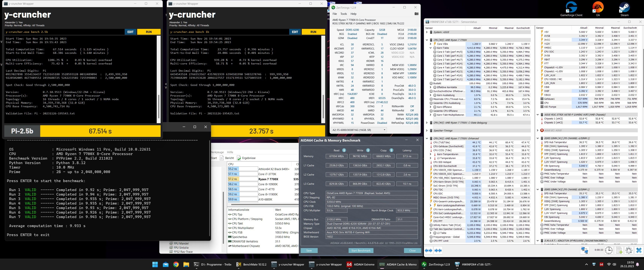The width and height of the screenshot is (644, 270).
Task: Click HWiNFO tray icon
Action: click(594, 265)
